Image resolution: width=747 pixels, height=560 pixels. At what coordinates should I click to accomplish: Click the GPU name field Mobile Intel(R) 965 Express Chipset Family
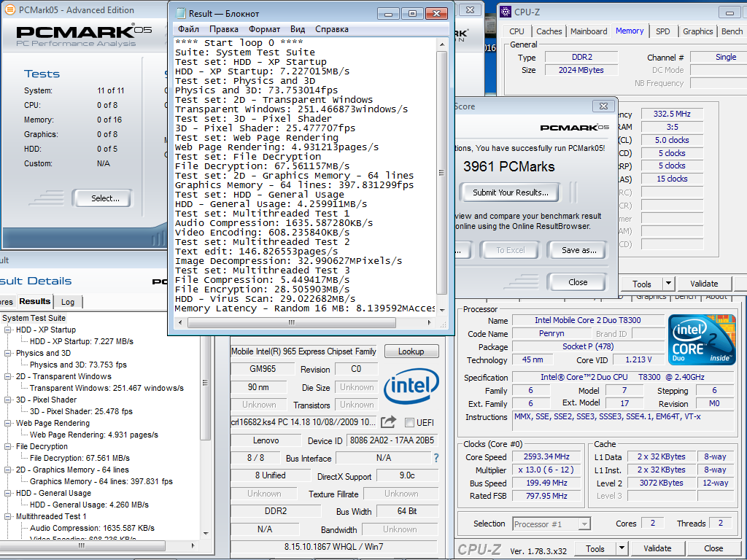click(303, 351)
